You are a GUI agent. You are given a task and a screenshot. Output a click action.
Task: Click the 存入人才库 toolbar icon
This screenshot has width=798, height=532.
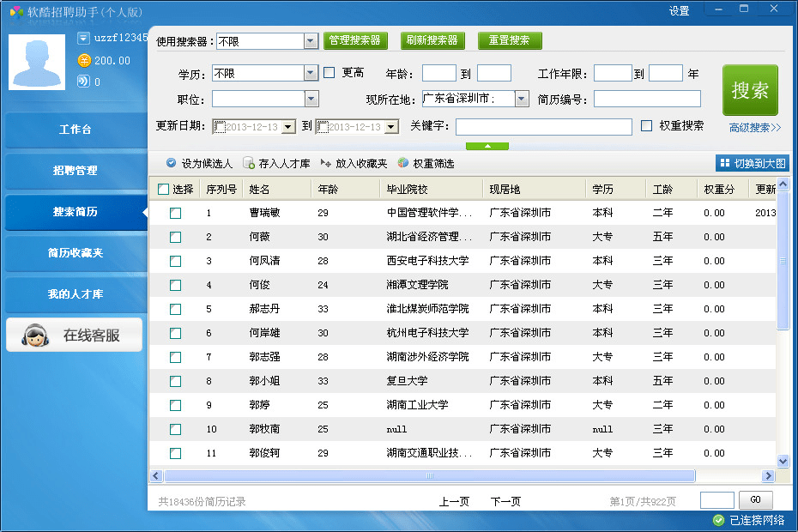[249, 163]
